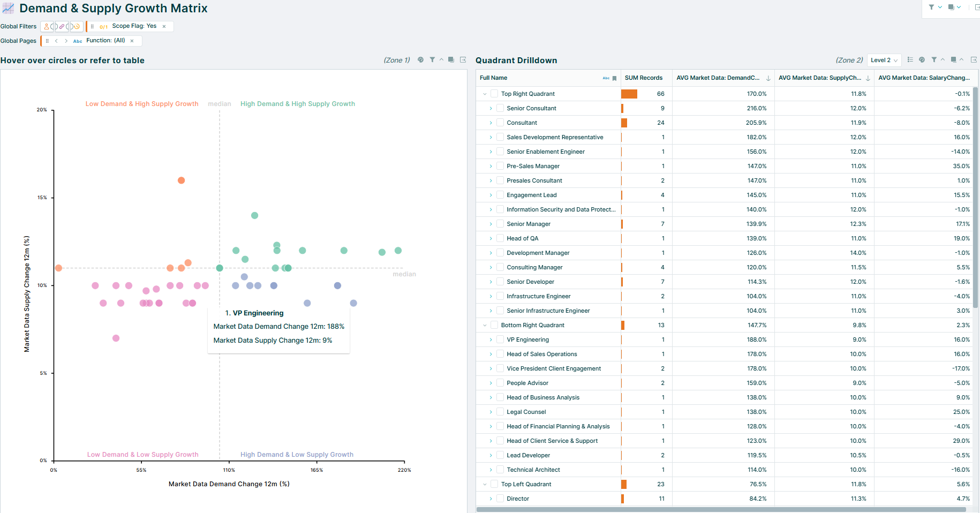The image size is (980, 513).
Task: Tick the VP Engineering row checkbox
Action: pos(500,340)
